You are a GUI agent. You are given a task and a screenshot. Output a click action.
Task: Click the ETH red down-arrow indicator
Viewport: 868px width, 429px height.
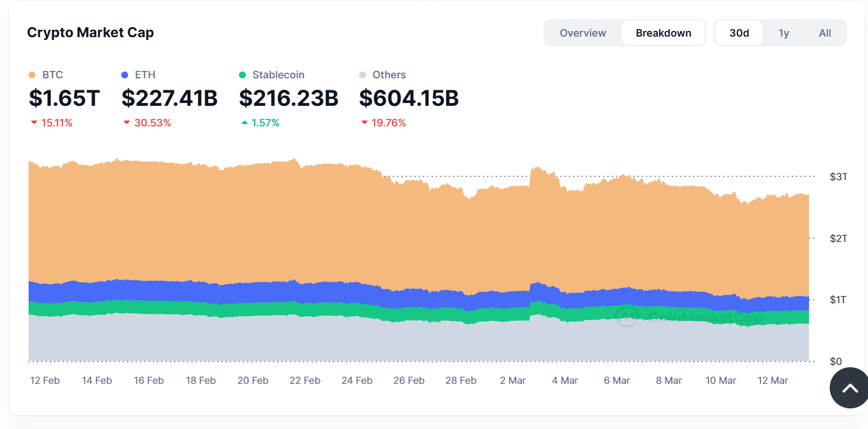(x=126, y=123)
